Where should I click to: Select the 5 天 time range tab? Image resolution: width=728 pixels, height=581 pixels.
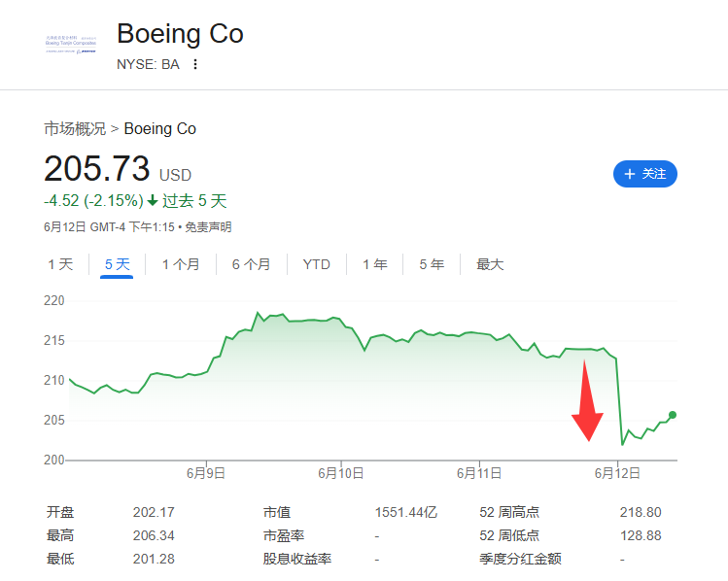point(117,264)
